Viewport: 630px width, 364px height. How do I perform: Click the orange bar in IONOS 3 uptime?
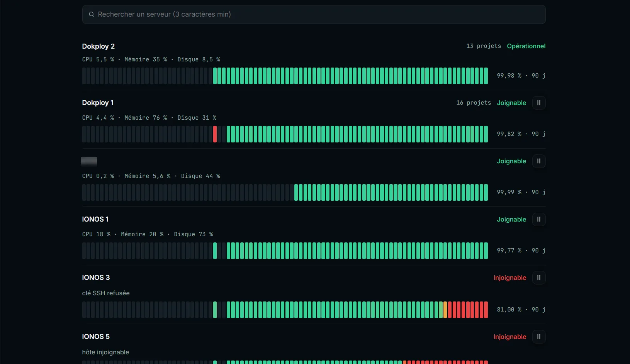click(x=445, y=310)
